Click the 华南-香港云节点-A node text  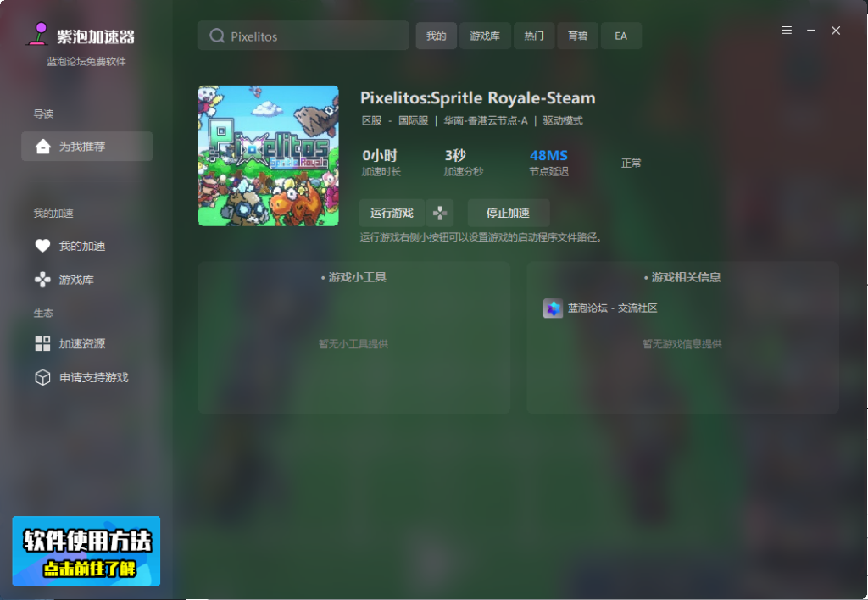(486, 120)
